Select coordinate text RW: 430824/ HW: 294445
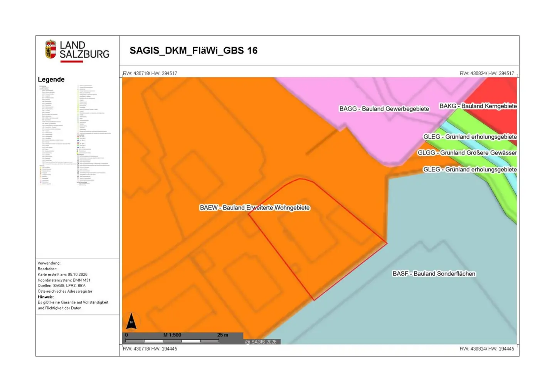This screenshot has height=392, width=555. (x=487, y=349)
